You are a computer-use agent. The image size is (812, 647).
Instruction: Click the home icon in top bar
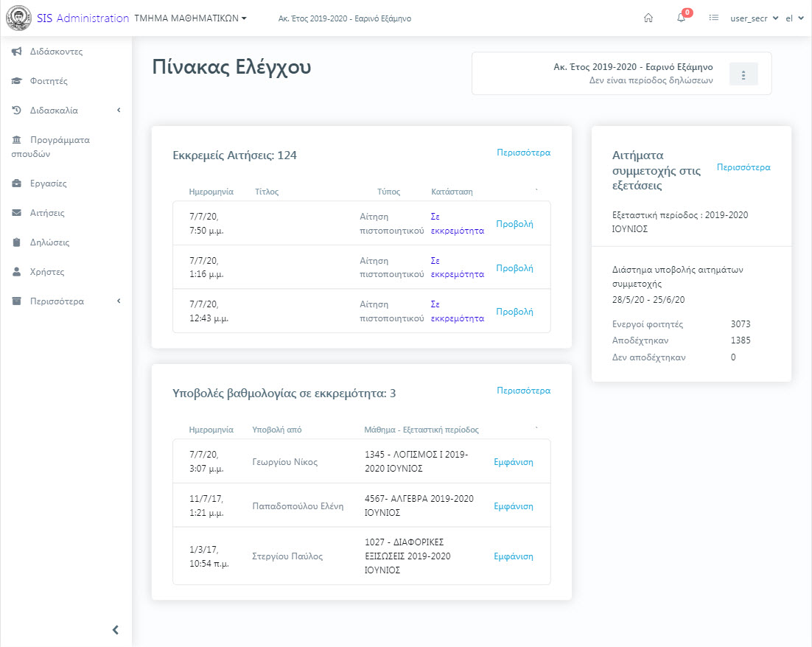(648, 18)
